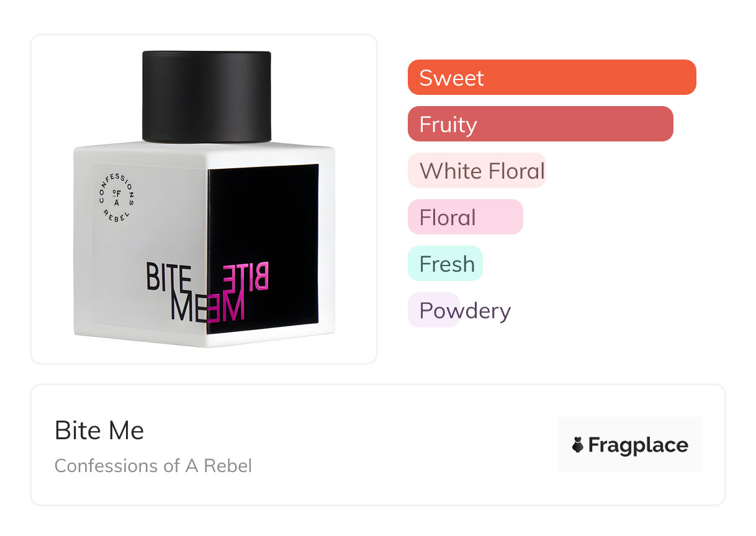Image resolution: width=756 pixels, height=536 pixels.
Task: Pick the Floral accord bar
Action: coord(465,217)
